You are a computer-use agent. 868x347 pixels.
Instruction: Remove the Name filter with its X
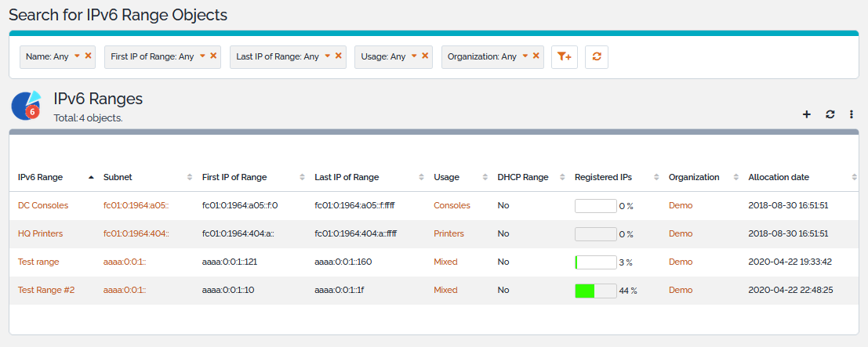tap(89, 56)
